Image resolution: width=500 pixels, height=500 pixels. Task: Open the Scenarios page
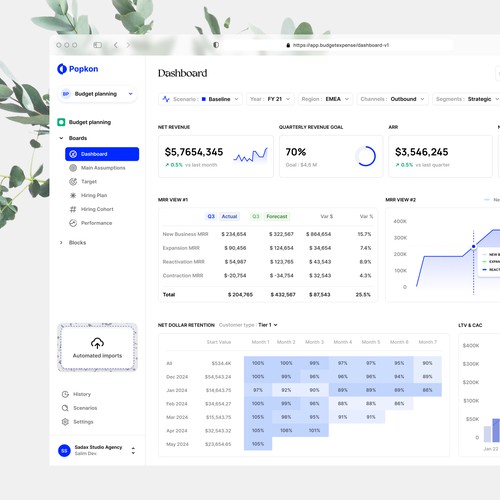pyautogui.click(x=85, y=408)
